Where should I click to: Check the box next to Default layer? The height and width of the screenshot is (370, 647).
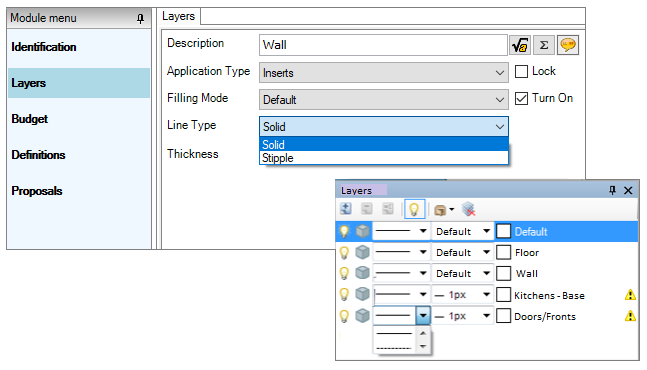[503, 231]
